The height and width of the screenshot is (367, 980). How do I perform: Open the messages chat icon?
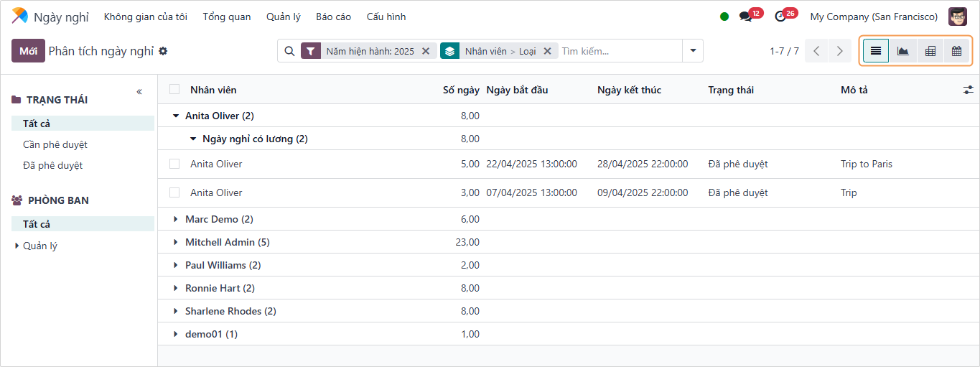point(745,17)
